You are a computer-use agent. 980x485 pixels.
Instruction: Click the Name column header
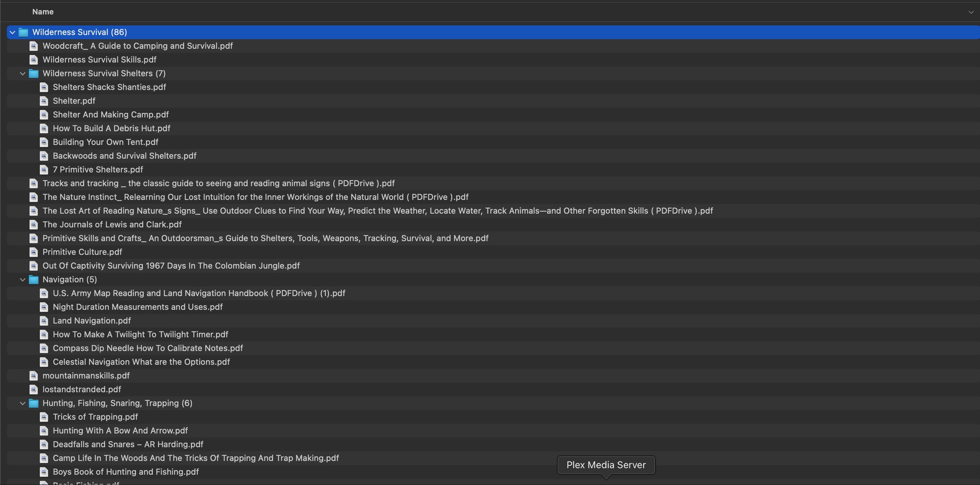point(43,12)
